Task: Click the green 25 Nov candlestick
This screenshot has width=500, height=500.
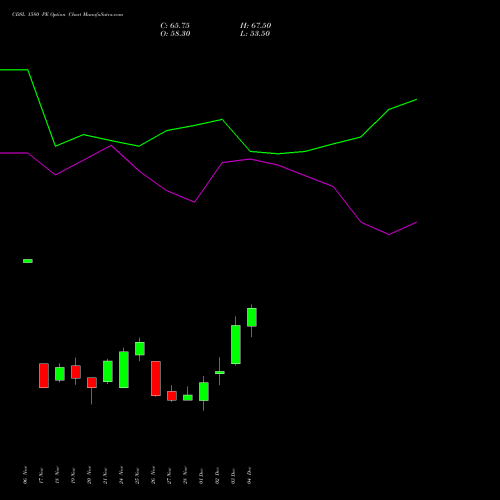Action: [140, 348]
